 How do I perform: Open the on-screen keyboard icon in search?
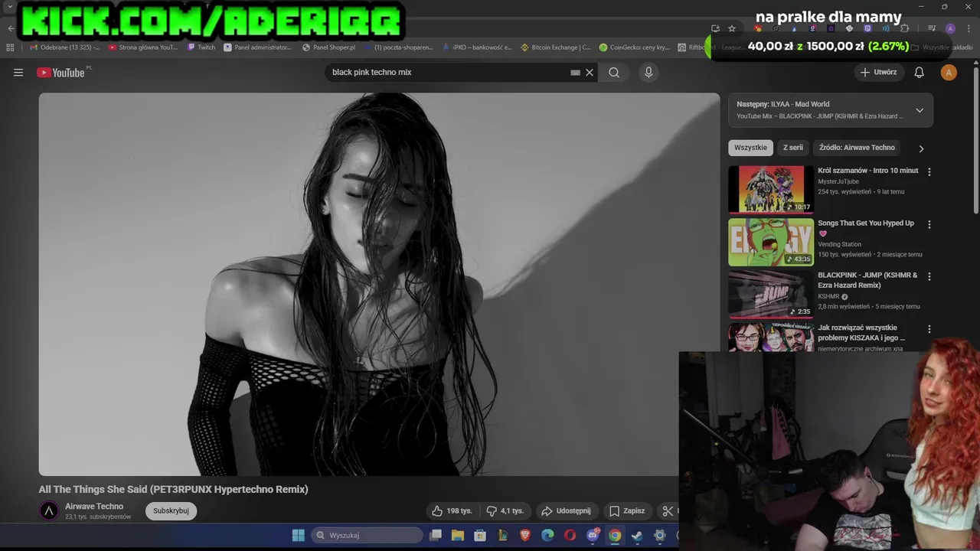575,73
